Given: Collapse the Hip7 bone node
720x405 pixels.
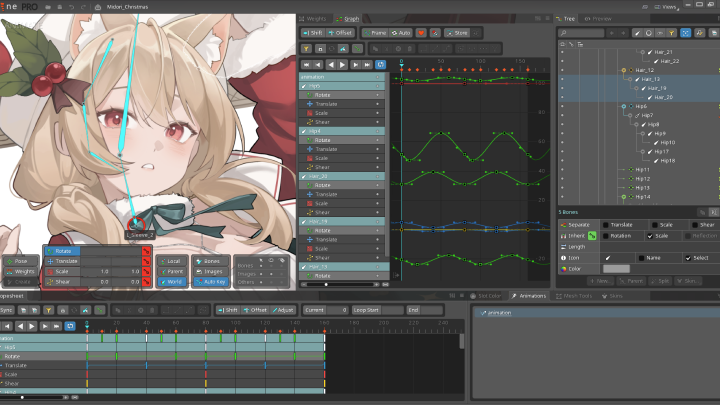Looking at the screenshot, I should [x=630, y=116].
